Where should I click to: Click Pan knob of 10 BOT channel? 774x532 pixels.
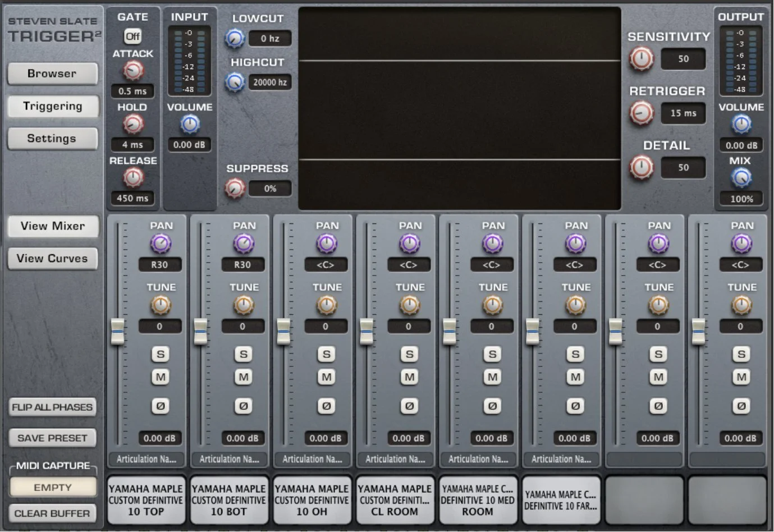point(244,244)
